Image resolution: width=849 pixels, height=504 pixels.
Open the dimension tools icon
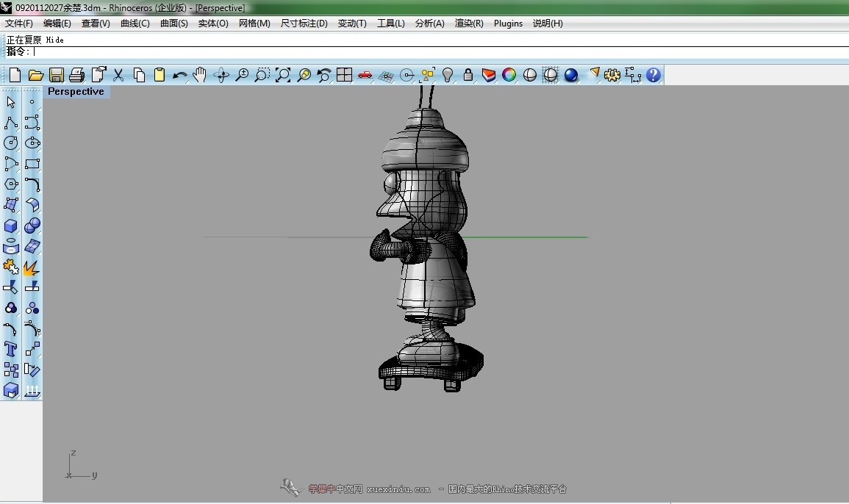(632, 75)
